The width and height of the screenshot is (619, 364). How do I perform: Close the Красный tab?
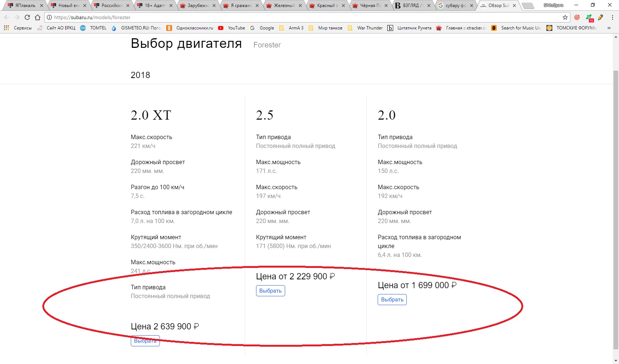343,6
